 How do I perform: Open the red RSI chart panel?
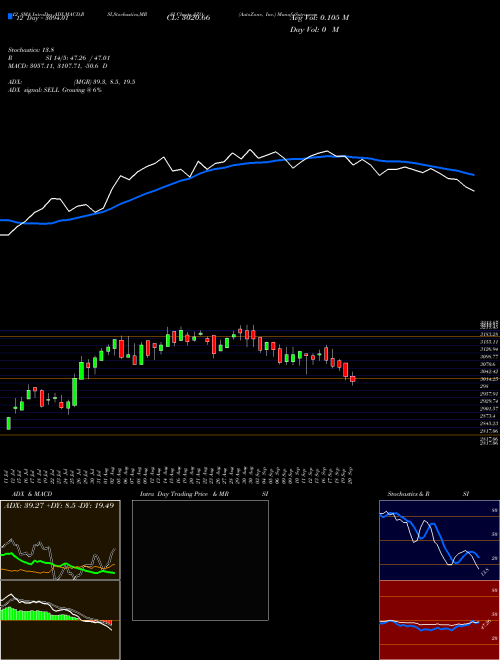pyautogui.click(x=439, y=620)
